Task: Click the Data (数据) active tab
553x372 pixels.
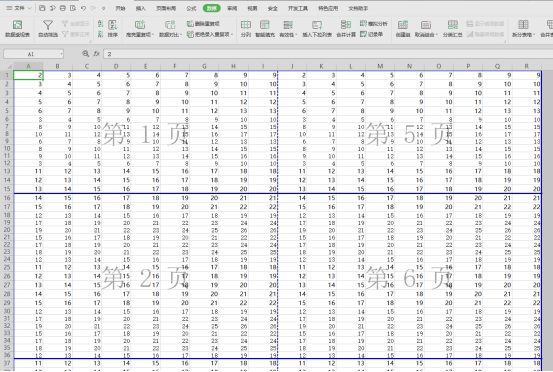Action: pyautogui.click(x=211, y=8)
